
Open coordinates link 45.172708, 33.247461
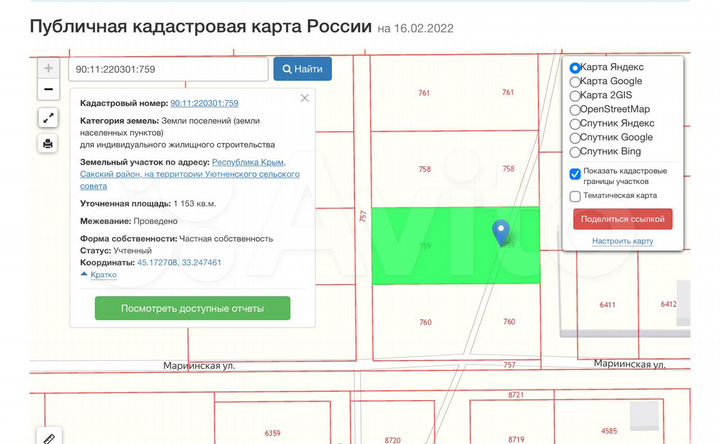(x=179, y=263)
